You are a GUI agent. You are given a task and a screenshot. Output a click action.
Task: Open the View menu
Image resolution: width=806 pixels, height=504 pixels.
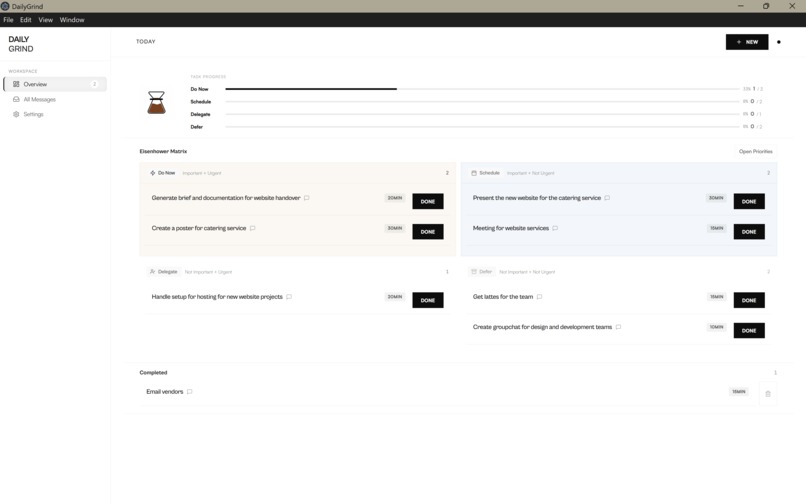pyautogui.click(x=46, y=20)
